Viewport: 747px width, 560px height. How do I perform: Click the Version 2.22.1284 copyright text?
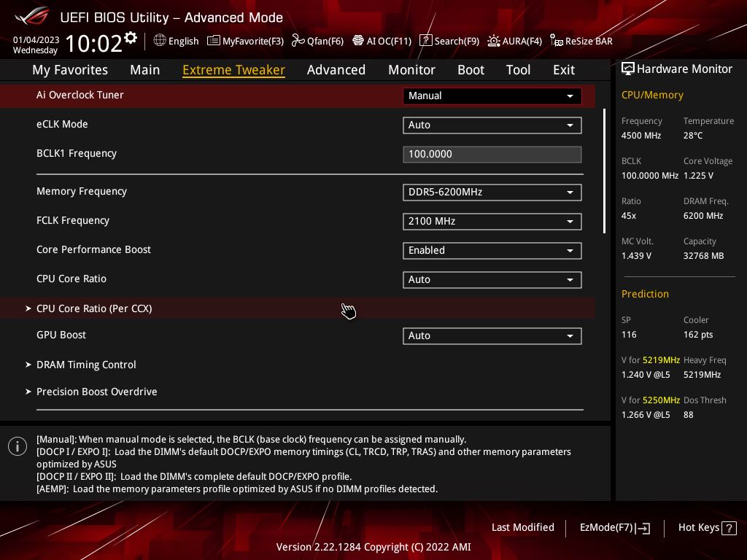(373, 547)
